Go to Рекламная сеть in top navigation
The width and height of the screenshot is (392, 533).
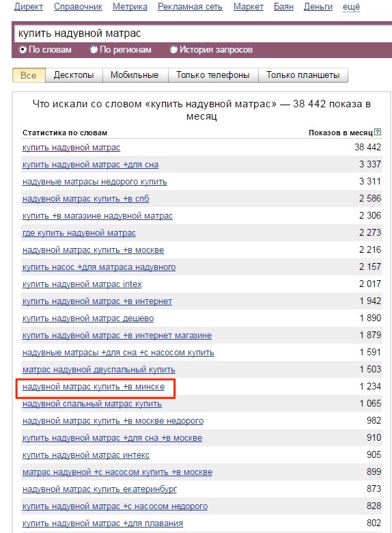click(x=191, y=6)
